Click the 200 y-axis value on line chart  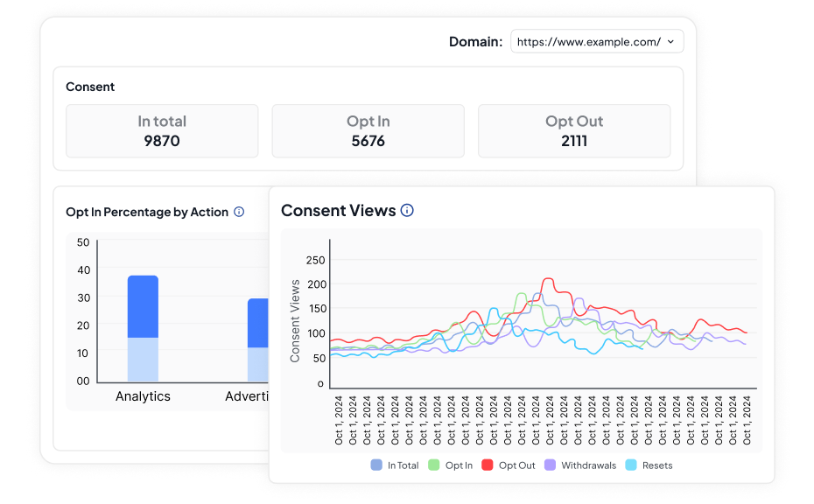[316, 284]
